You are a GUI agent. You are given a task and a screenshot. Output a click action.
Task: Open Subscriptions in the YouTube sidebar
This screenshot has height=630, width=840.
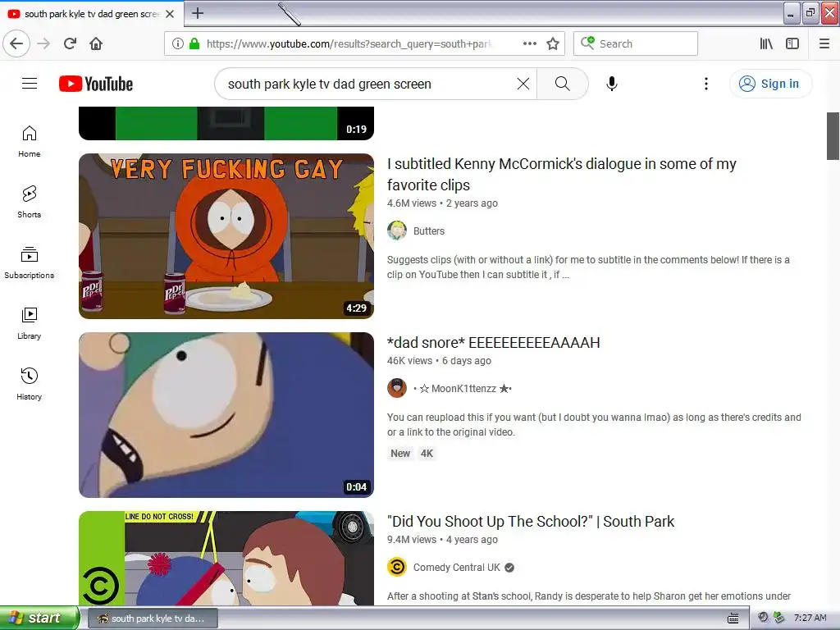pos(29,262)
